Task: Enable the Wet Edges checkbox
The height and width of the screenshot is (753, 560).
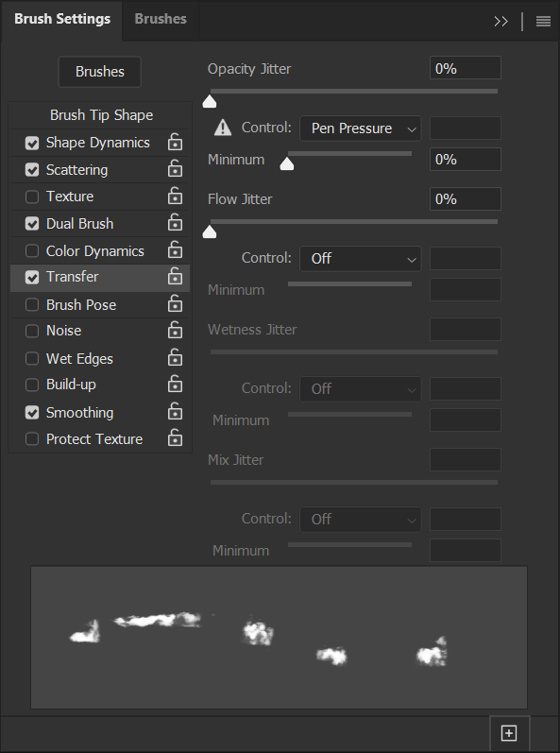Action: [x=32, y=359]
